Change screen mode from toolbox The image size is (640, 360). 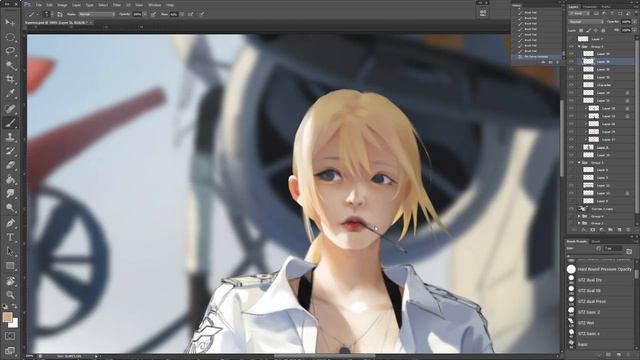tap(10, 350)
